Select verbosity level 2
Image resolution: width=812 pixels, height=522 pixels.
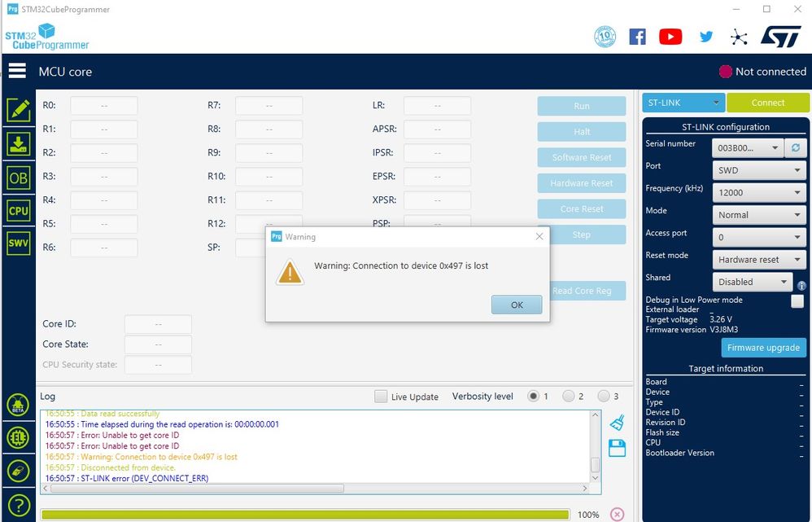568,396
